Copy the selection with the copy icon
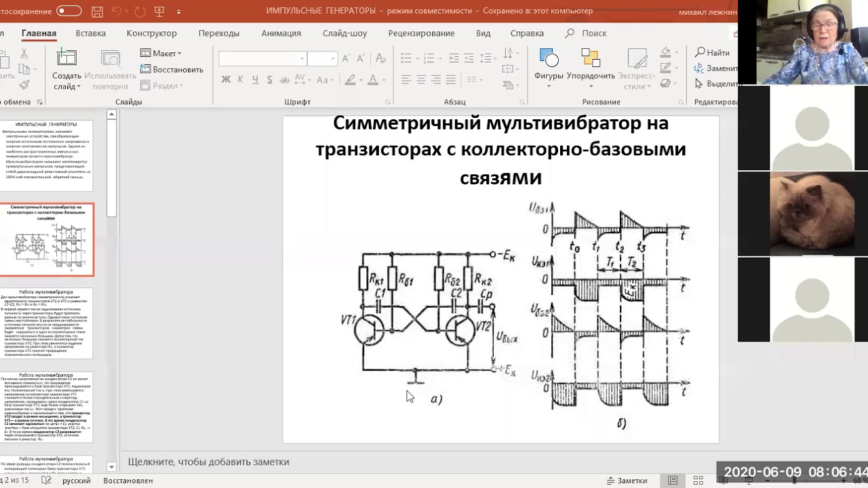Image resolution: width=868 pixels, height=488 pixels. point(24,69)
